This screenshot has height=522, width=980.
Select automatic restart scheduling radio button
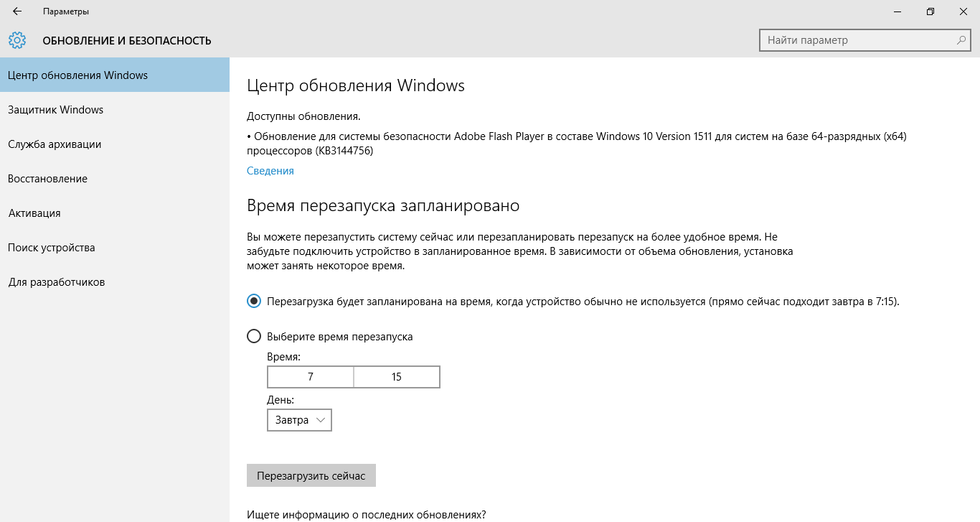pos(254,302)
